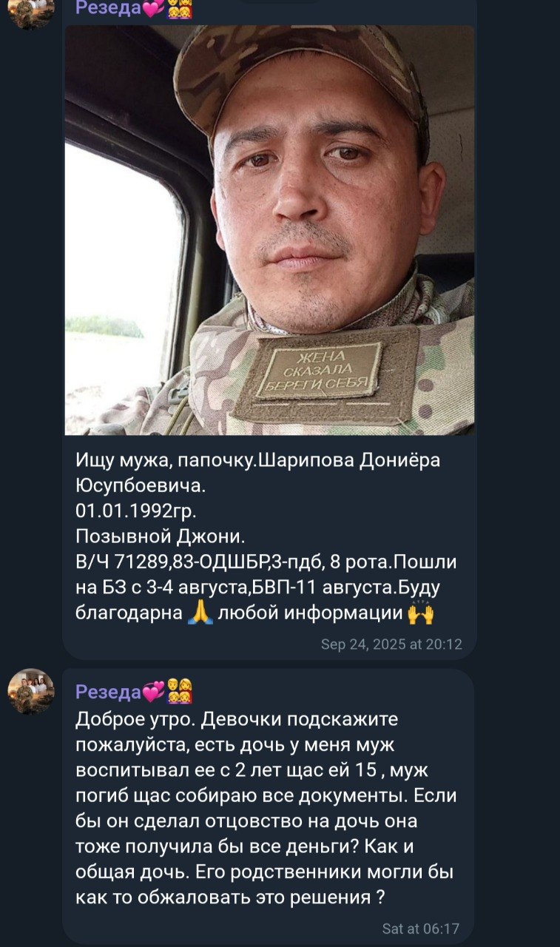Tap the birth date line '01.01.1992гр.'
560x947 pixels.
(136, 511)
